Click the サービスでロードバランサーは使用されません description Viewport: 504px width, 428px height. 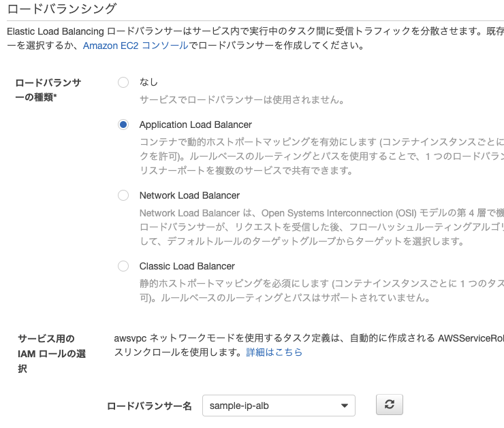click(x=241, y=100)
